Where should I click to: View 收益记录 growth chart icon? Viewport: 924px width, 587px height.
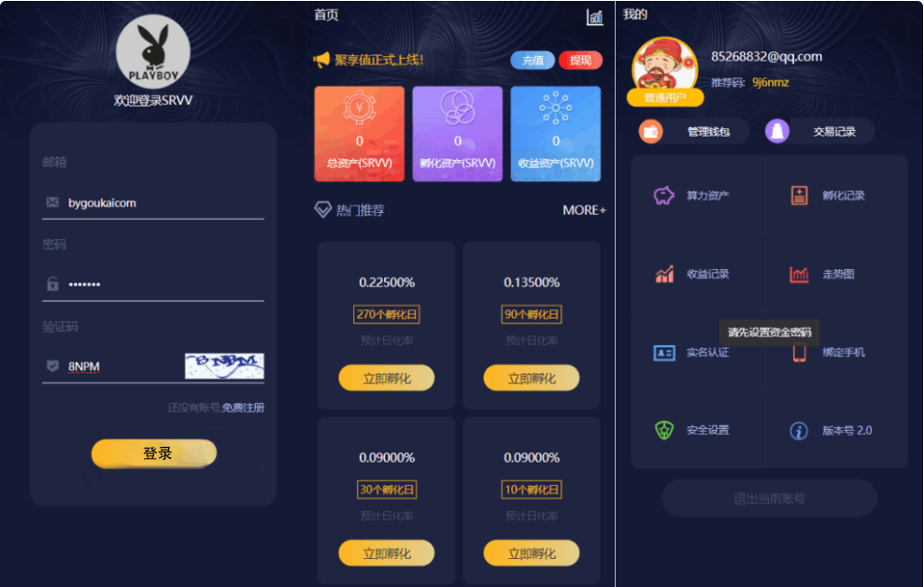point(664,274)
